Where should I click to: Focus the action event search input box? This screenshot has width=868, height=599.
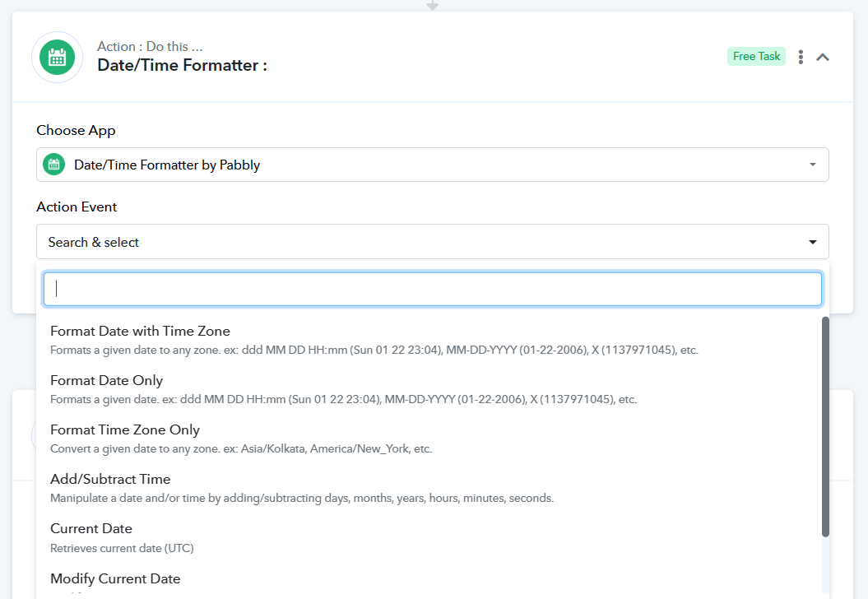[x=432, y=289]
